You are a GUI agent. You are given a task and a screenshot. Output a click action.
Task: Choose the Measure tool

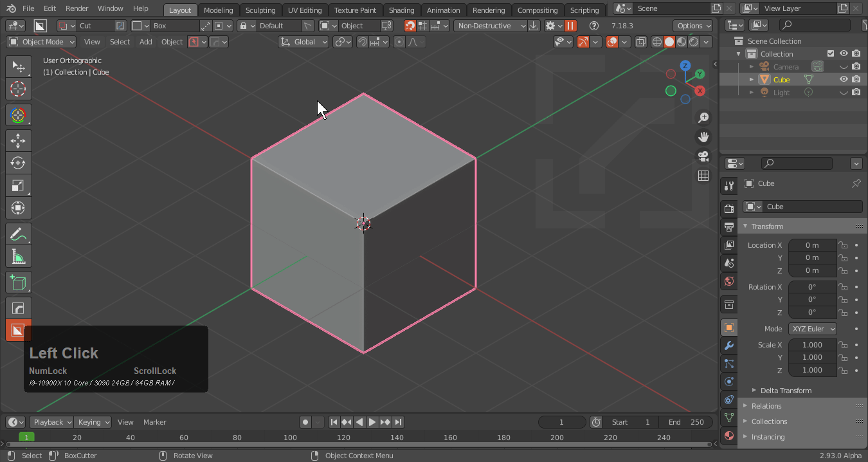coord(18,257)
